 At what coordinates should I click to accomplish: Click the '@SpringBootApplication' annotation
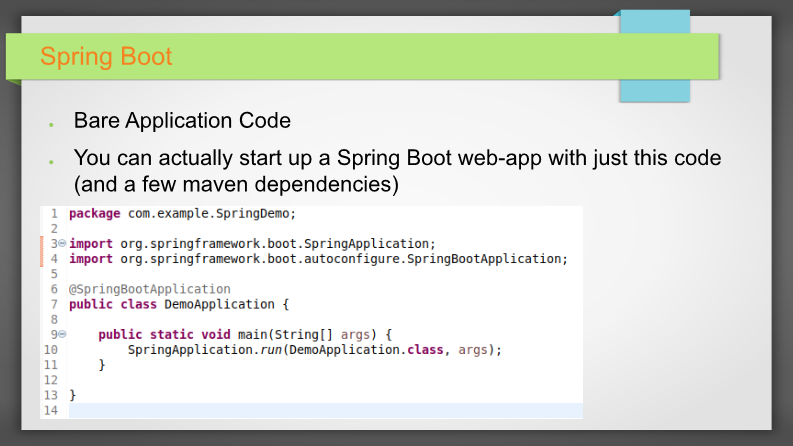pyautogui.click(x=150, y=289)
